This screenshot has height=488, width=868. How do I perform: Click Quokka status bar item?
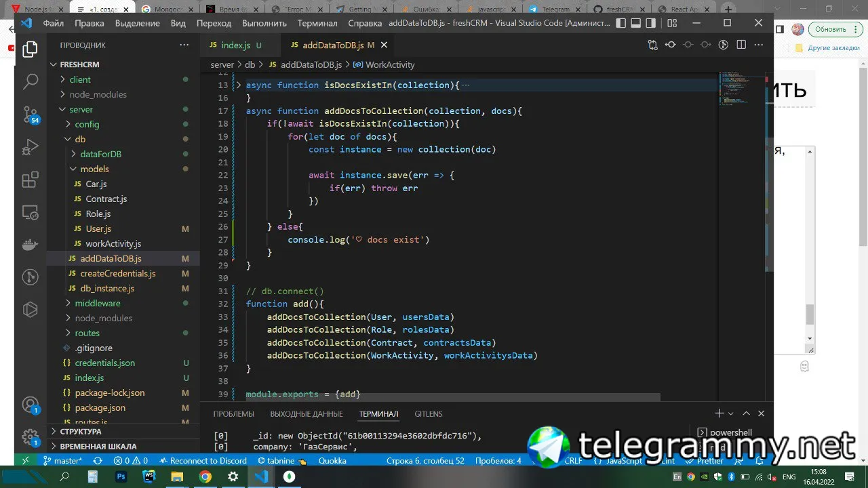tap(332, 461)
